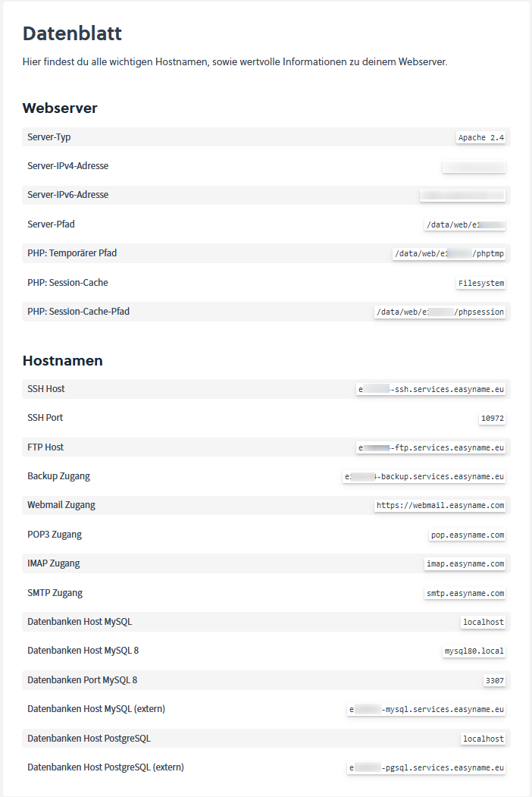Select the mysql80.local host value
This screenshot has height=797, width=532.
[474, 651]
